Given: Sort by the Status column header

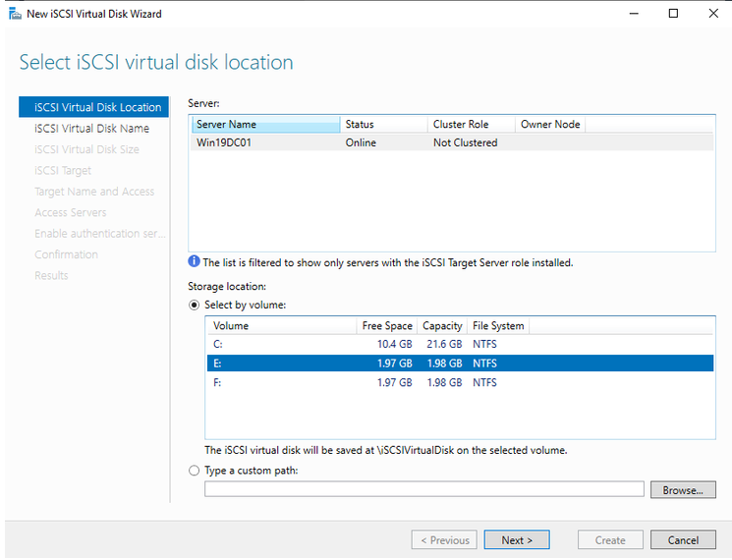Looking at the screenshot, I should tap(384, 125).
